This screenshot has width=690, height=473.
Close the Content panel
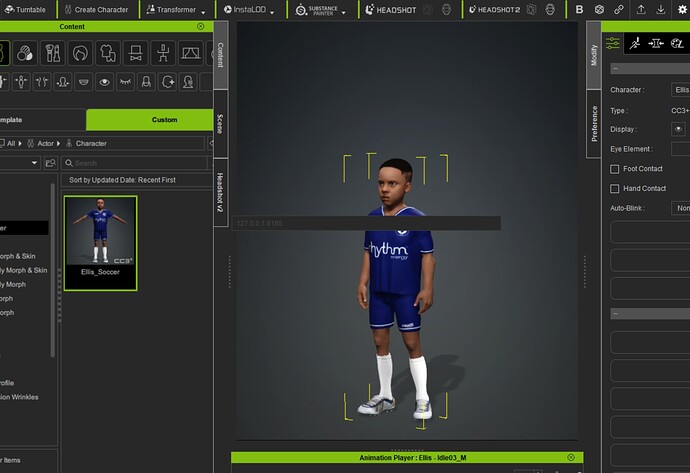pyautogui.click(x=201, y=26)
